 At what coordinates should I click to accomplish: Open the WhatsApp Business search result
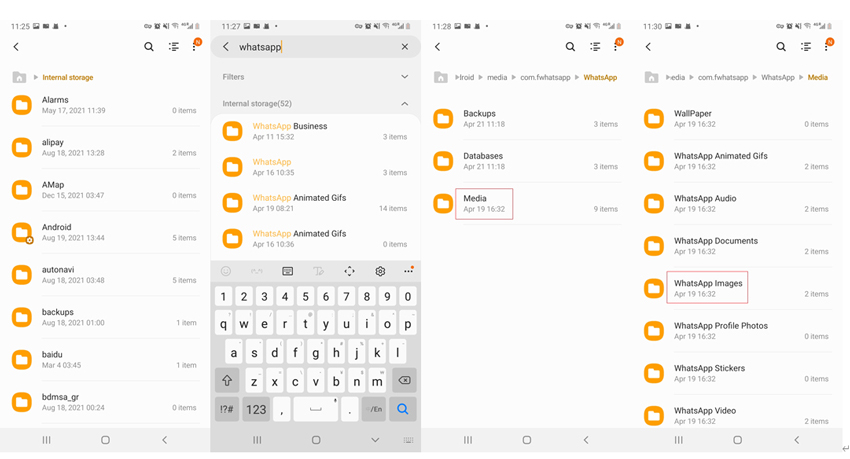(x=290, y=131)
